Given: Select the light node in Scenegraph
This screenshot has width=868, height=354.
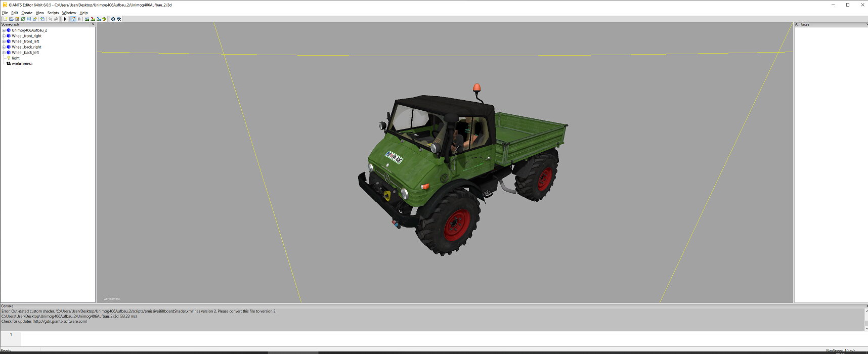Looking at the screenshot, I should (x=16, y=58).
